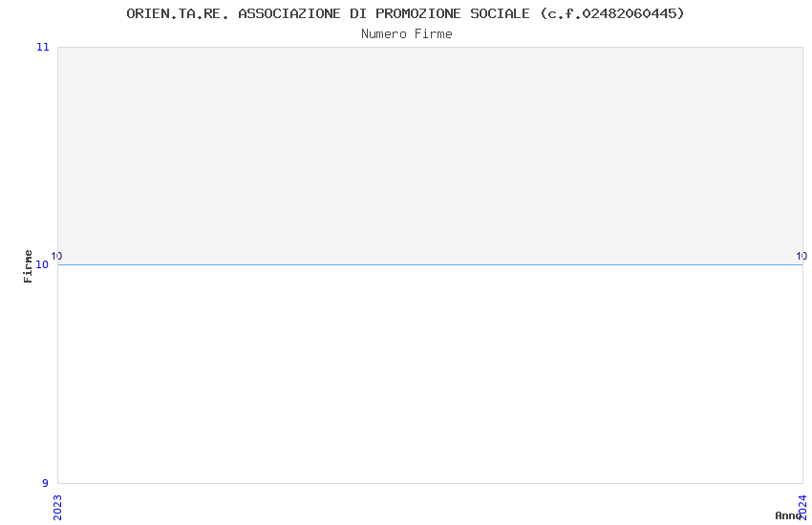Click the word 'ASSOCIAZIONE' in the title

289,14
